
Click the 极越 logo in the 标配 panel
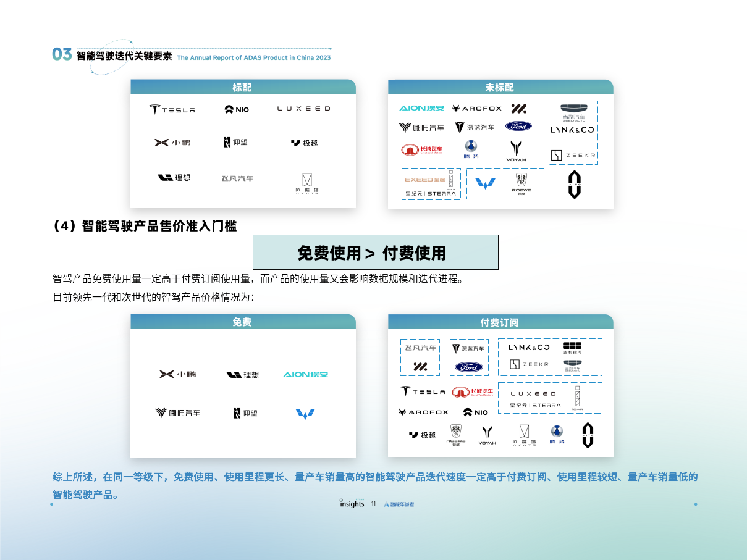(x=304, y=143)
